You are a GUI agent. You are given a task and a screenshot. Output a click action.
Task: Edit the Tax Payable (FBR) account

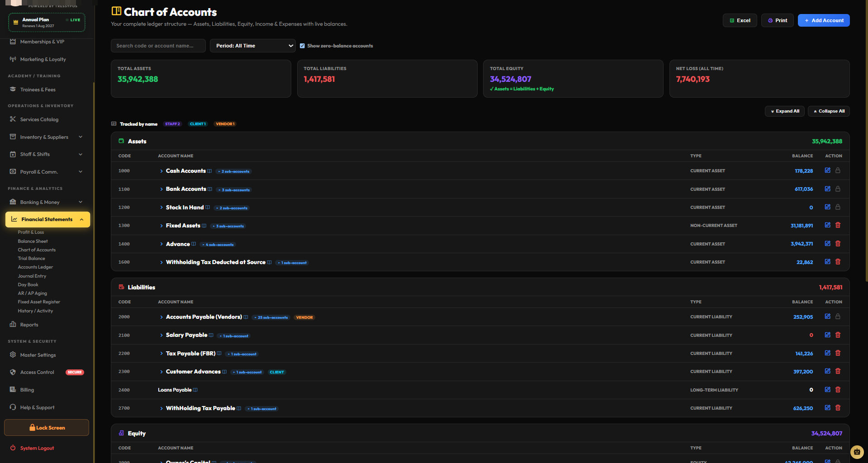[x=827, y=353]
